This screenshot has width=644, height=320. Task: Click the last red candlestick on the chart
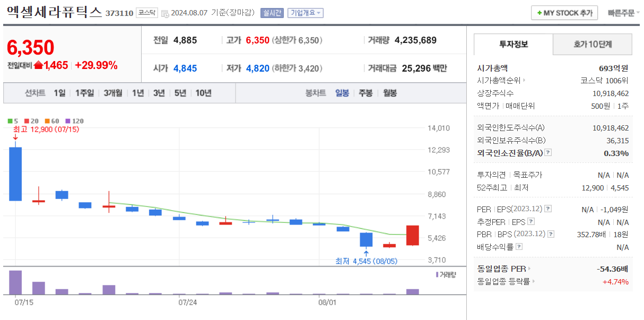tap(413, 235)
